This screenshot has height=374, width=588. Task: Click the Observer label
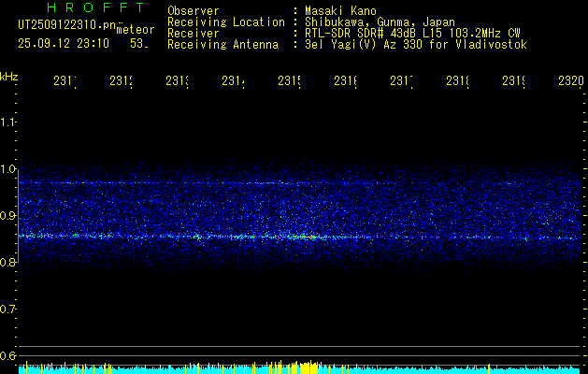coord(194,11)
